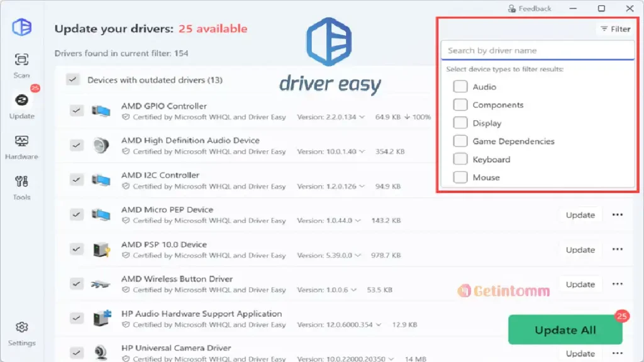Expand version dropdown for HP Universal Camera Driver
The width and height of the screenshot is (644, 362).
pyautogui.click(x=391, y=359)
